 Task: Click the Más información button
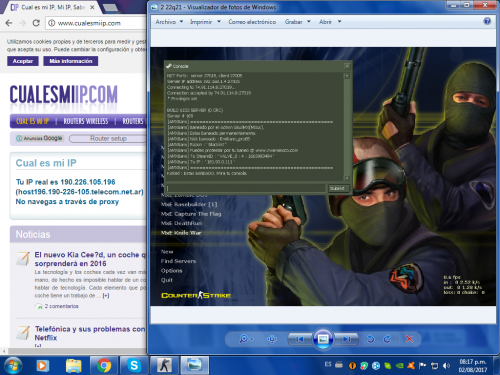click(71, 61)
